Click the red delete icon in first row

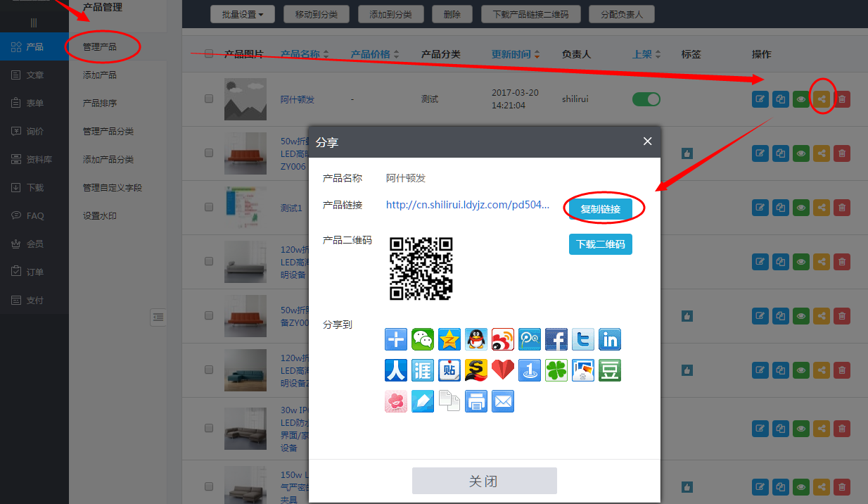(x=842, y=99)
